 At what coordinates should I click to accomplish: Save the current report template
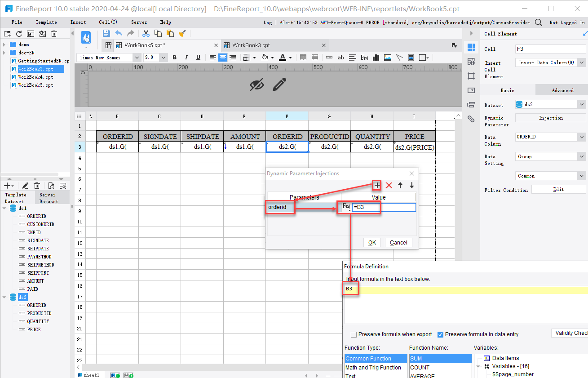coord(106,33)
